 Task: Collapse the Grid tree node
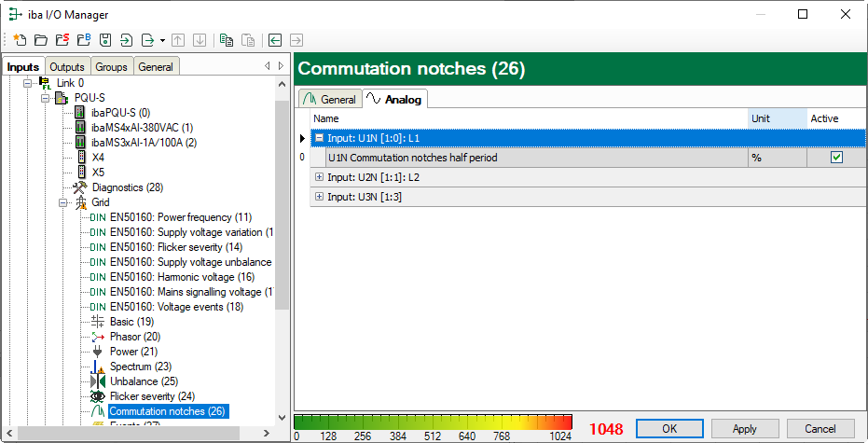pyautogui.click(x=63, y=202)
